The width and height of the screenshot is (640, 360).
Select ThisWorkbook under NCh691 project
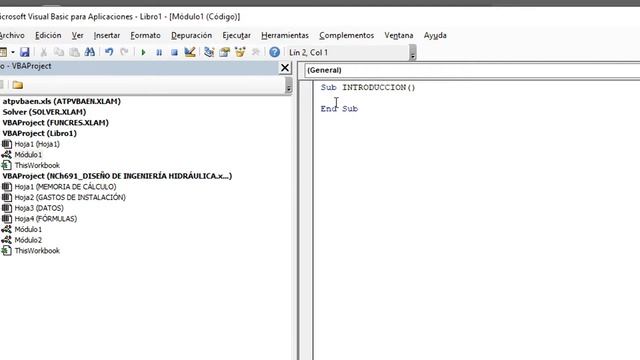tap(37, 251)
